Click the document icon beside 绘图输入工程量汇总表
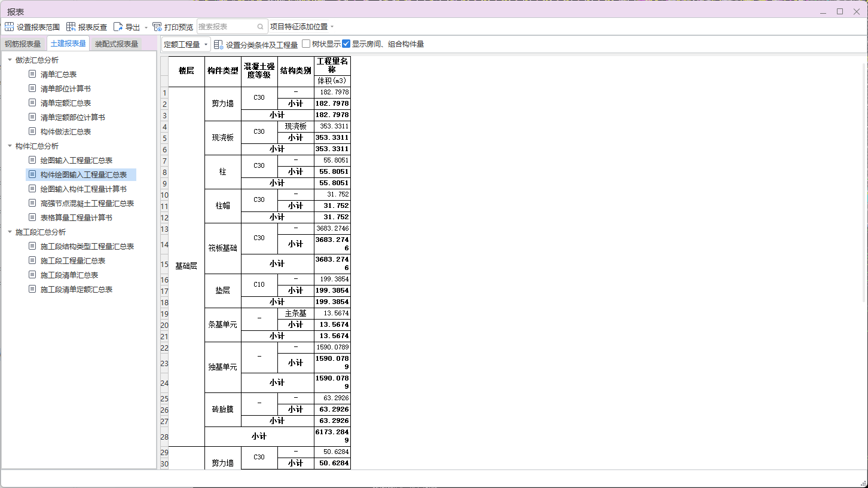The width and height of the screenshot is (868, 488). tap(32, 160)
